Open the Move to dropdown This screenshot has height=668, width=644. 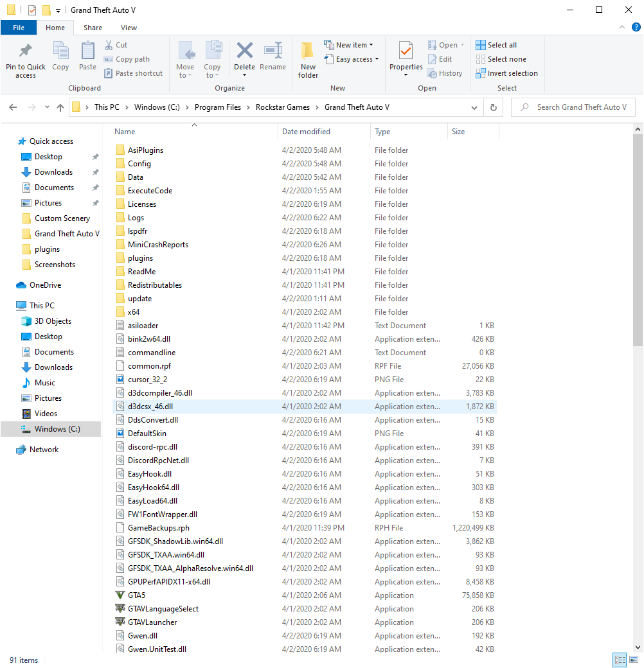click(x=185, y=71)
